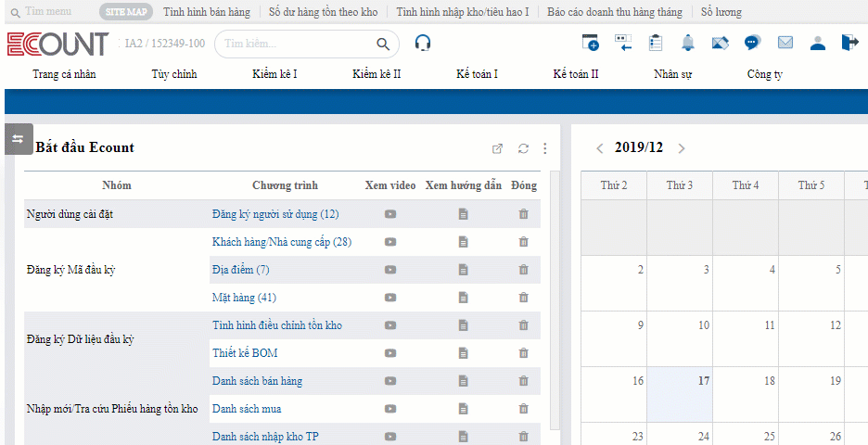Screen dimensions: 868x445
Task: Open the customer support headset icon
Action: 423,43
